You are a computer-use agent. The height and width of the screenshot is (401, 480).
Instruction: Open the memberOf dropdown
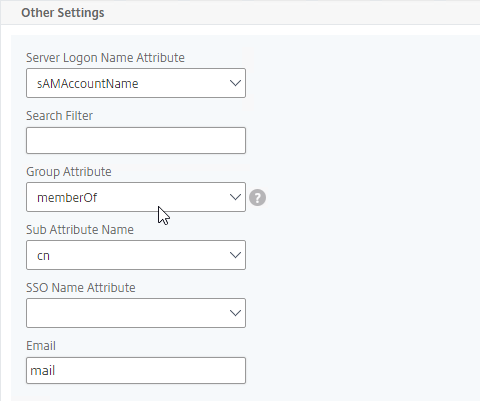tap(136, 197)
